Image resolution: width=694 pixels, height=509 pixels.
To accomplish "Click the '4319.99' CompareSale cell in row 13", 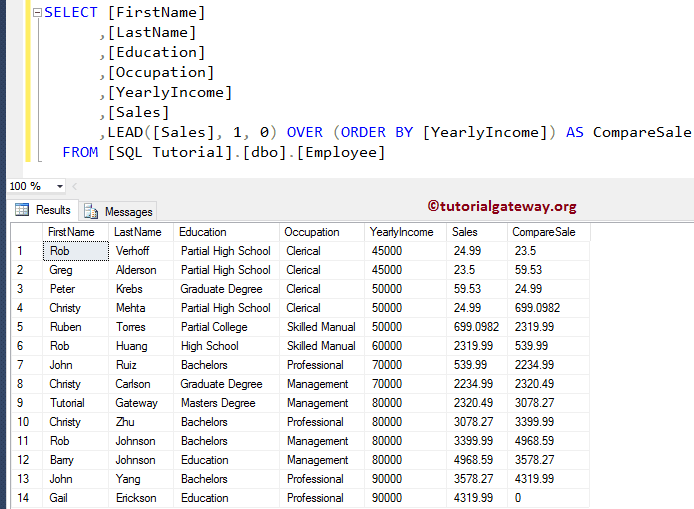I will (548, 479).
